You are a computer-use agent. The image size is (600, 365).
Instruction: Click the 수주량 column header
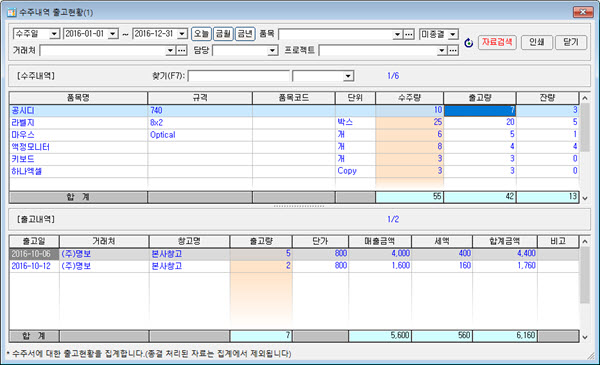click(x=409, y=98)
